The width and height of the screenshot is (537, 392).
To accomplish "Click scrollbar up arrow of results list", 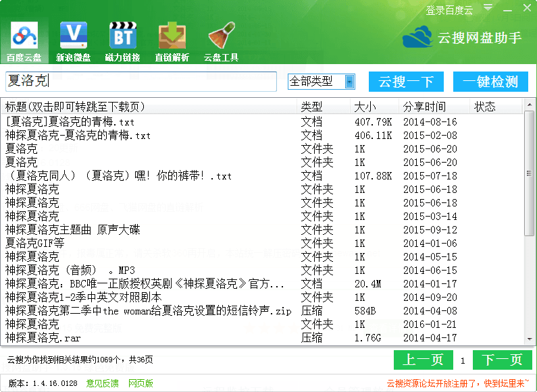I will 530,105.
